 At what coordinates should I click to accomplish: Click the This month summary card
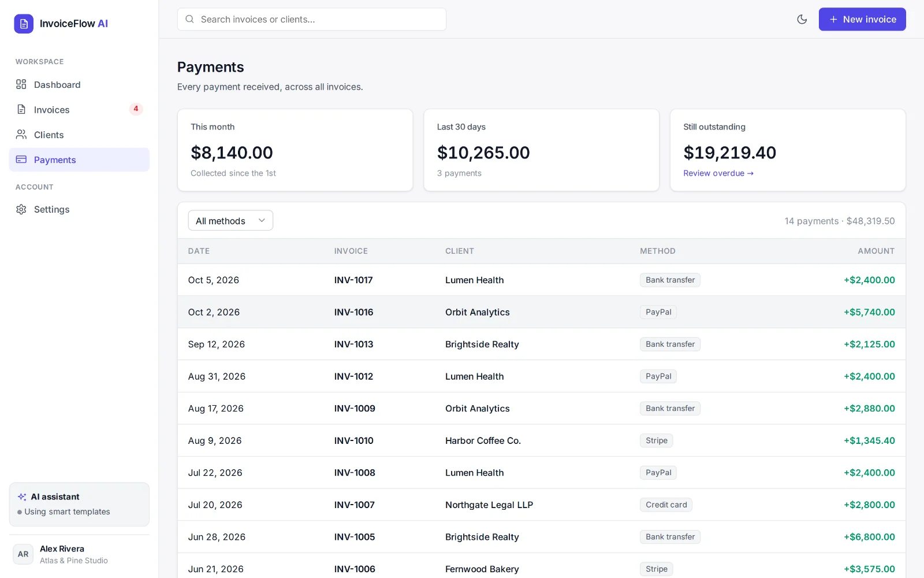[x=295, y=150]
